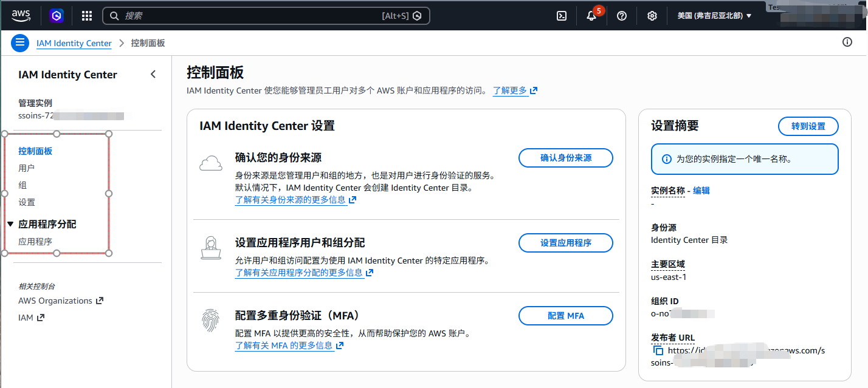Click the 设置应用程序 button
868x388 pixels.
pyautogui.click(x=566, y=243)
